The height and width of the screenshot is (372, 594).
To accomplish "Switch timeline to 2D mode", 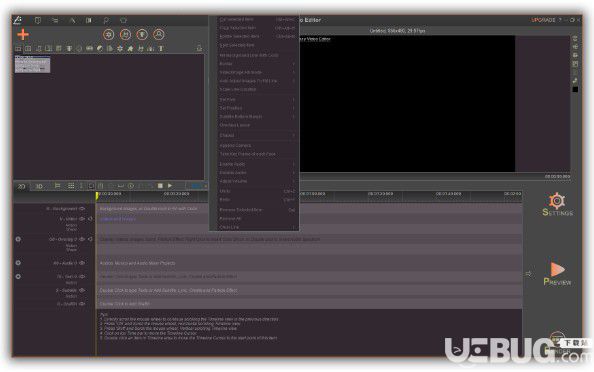I will (x=21, y=186).
